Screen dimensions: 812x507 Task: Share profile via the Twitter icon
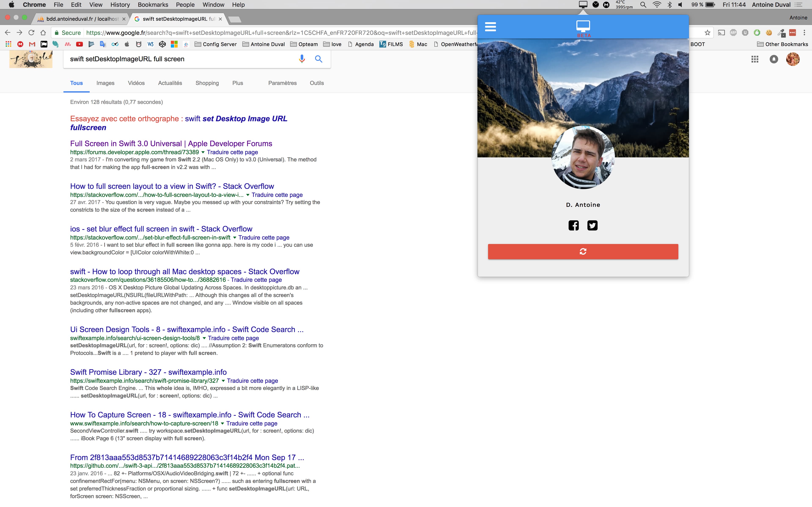pos(592,225)
